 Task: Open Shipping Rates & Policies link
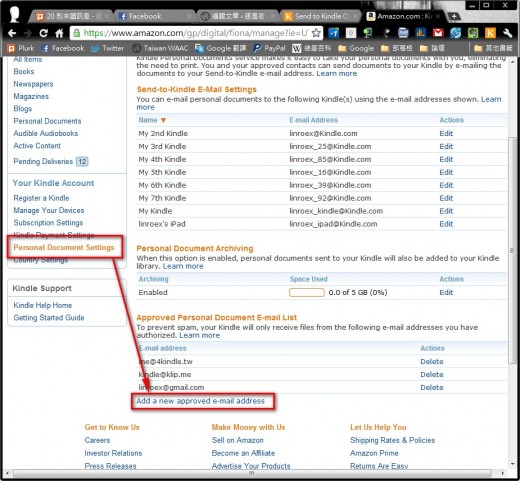point(393,440)
